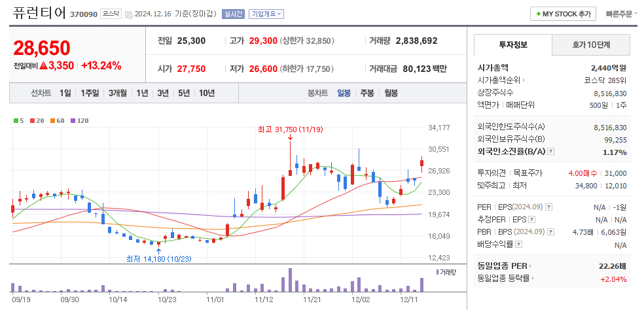The width and height of the screenshot is (644, 310).
Task: Expand the 기업개요 dropdown
Action: (266, 14)
